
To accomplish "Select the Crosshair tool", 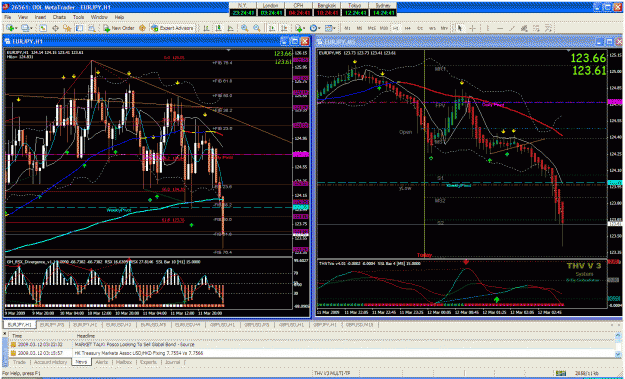I will pos(472,28).
